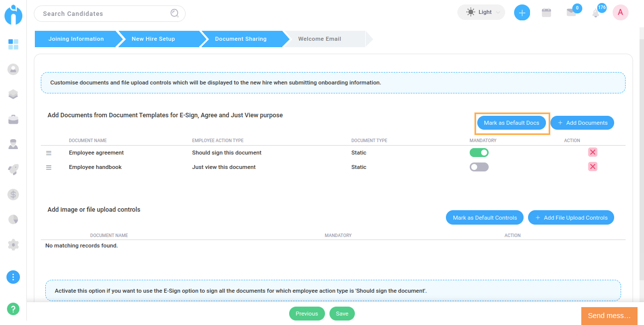
Task: Remove the Employee handbook document
Action: pyautogui.click(x=593, y=166)
